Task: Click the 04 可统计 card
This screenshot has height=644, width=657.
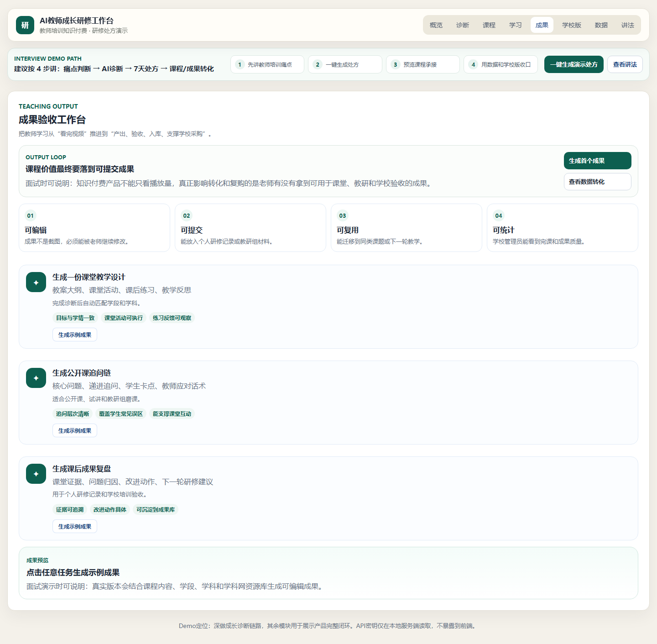Action: [563, 228]
